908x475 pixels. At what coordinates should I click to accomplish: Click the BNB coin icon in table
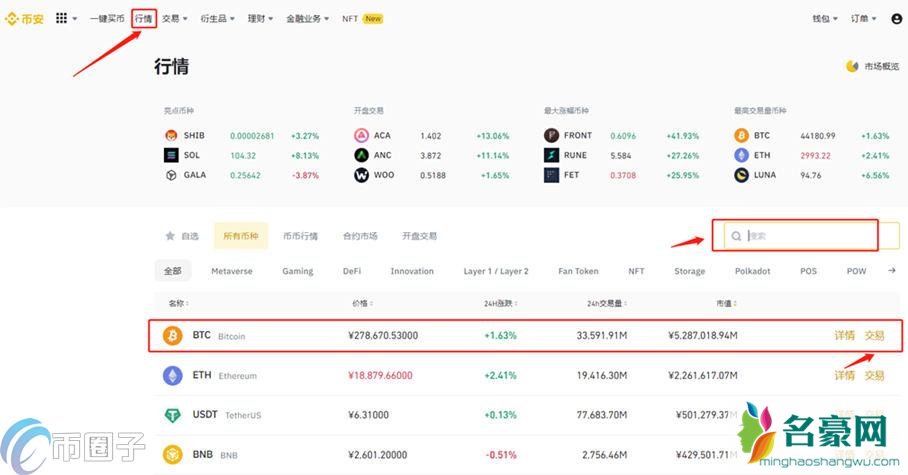[x=173, y=453]
